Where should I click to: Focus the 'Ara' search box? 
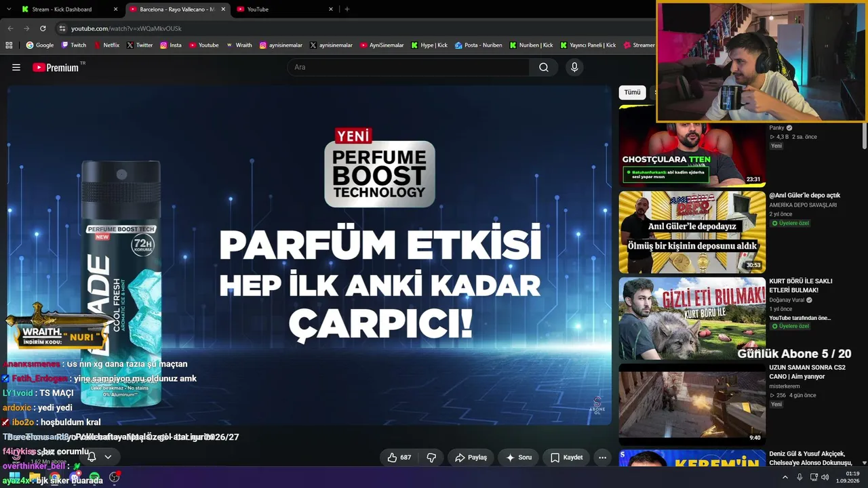409,67
